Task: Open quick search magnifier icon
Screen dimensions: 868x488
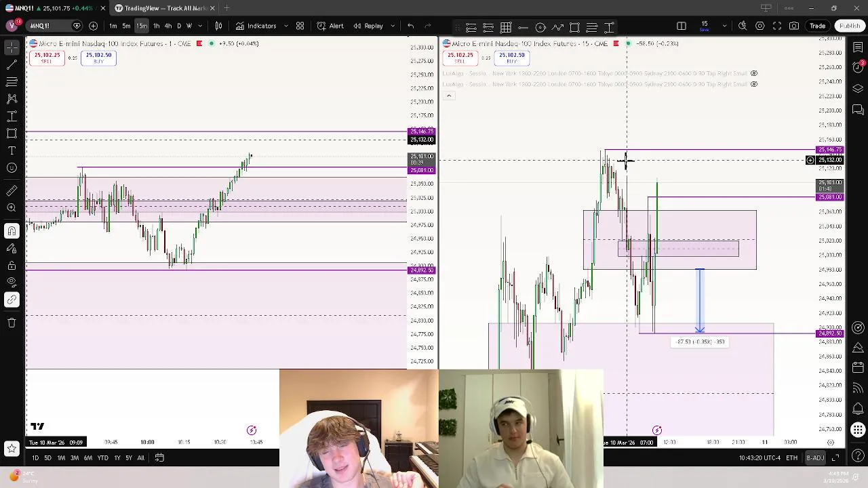Action: pos(743,26)
